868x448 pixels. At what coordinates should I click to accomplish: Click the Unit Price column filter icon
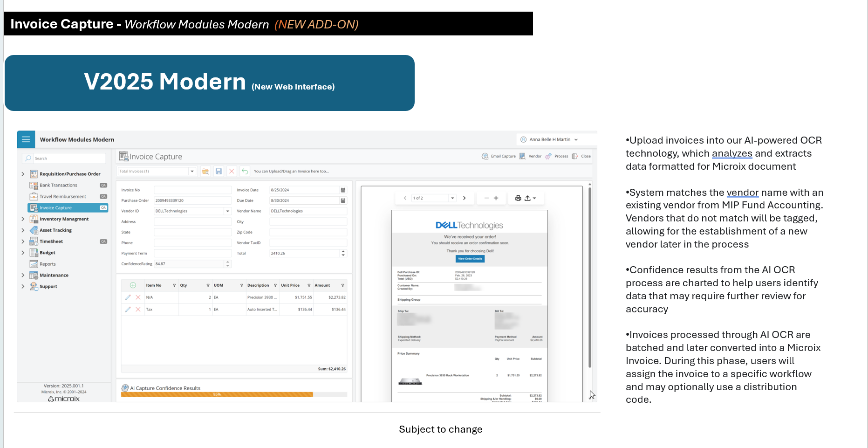point(309,285)
